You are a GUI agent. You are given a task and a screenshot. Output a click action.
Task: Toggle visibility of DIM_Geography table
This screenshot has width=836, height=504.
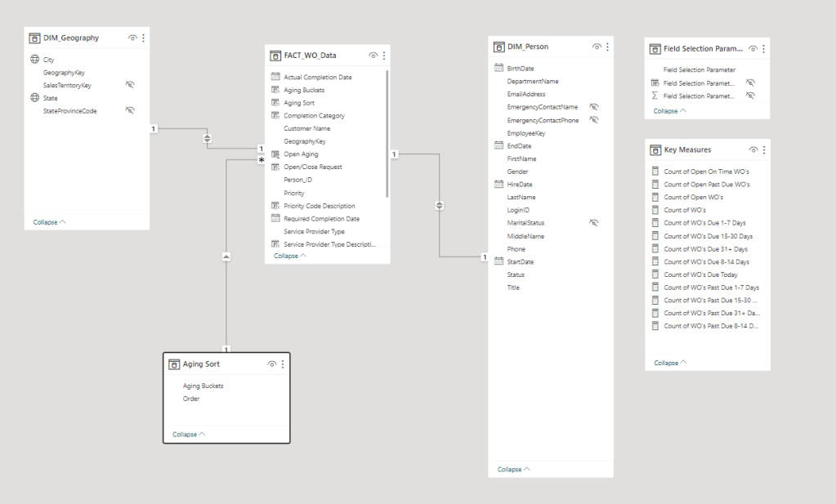[x=132, y=38]
